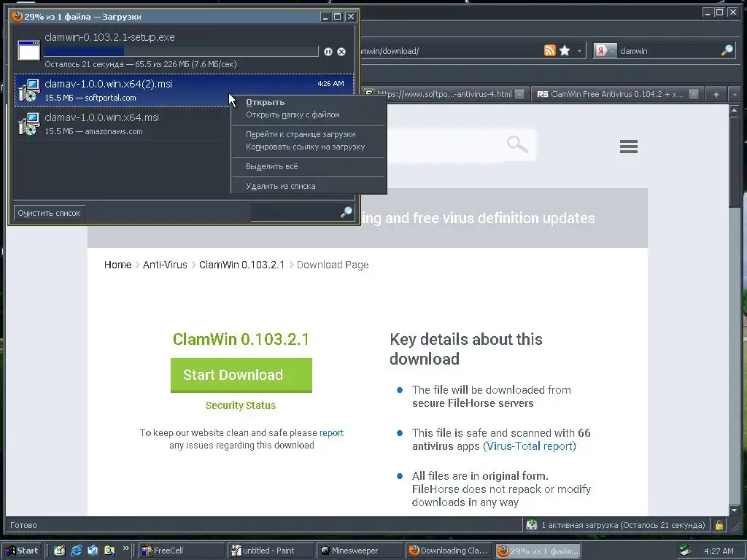This screenshot has height=560, width=747.
Task: Click the active download indicator in status bar
Action: pyautogui.click(x=616, y=525)
